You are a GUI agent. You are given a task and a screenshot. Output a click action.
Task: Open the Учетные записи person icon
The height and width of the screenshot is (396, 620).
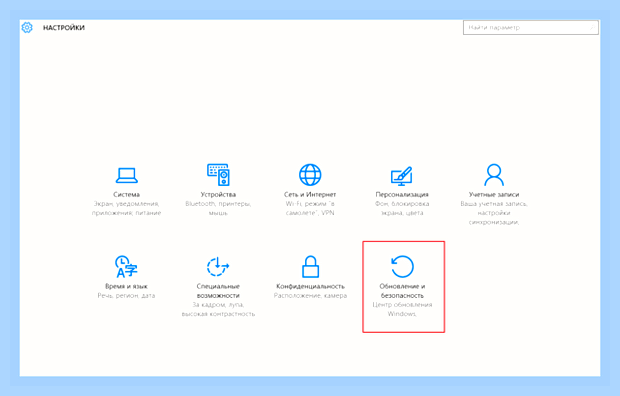coord(494,174)
